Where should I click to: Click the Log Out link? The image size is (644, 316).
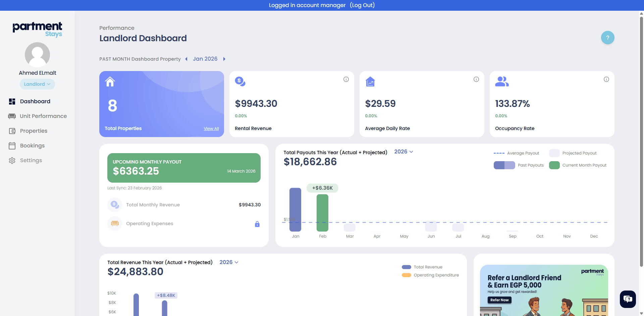pos(362,5)
